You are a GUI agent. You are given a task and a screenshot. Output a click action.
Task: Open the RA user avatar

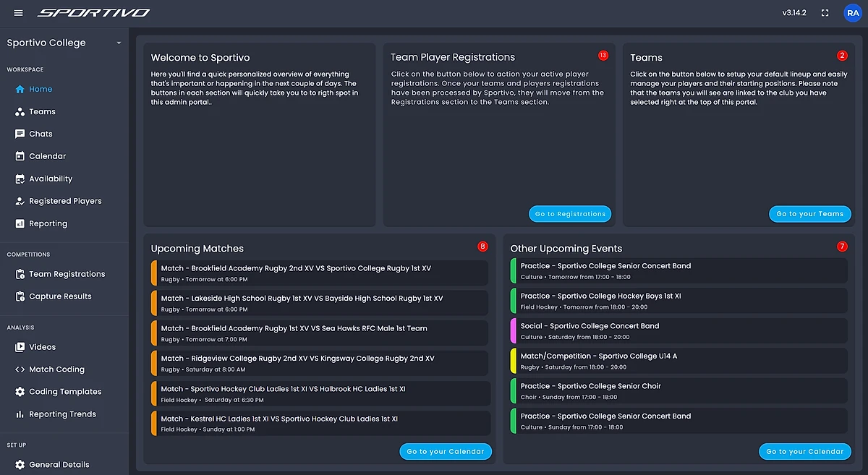tap(852, 13)
